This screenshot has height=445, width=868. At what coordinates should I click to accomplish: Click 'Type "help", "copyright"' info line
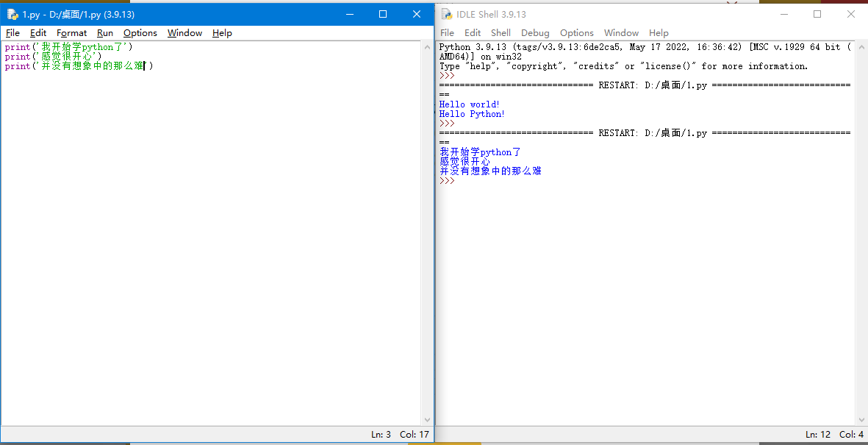click(x=624, y=66)
